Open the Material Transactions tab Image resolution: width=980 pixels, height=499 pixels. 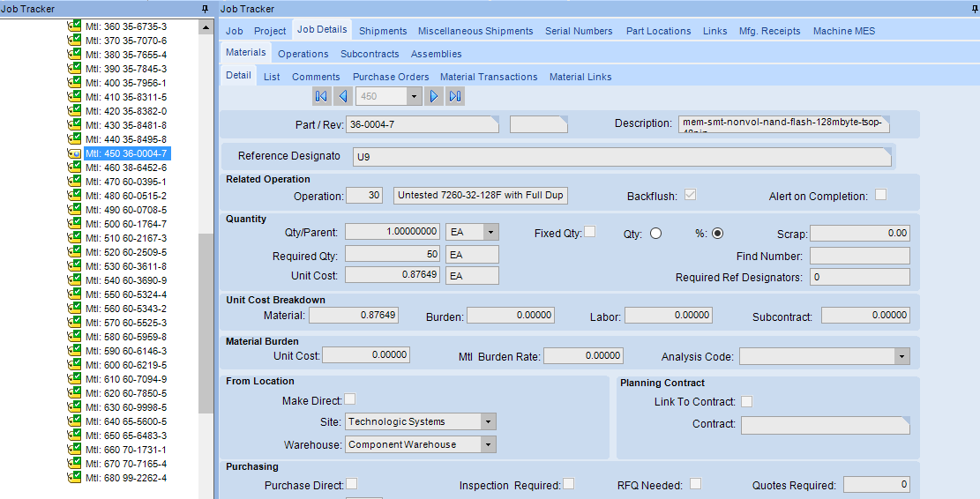489,77
